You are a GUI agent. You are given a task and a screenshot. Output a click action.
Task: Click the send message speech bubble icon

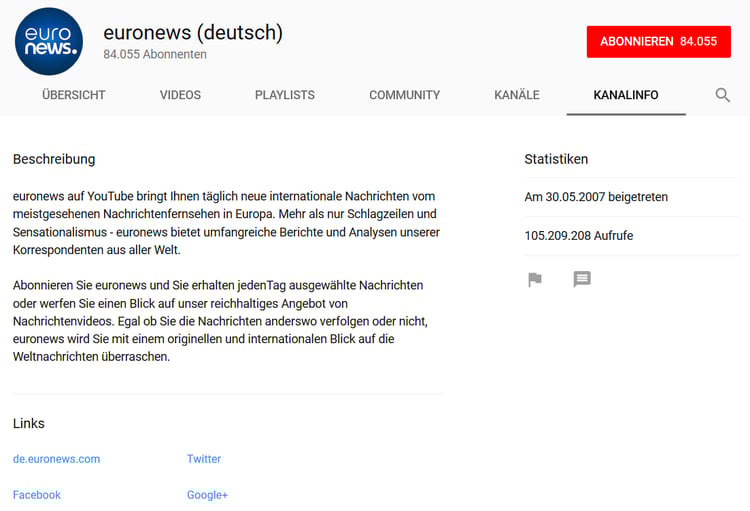pos(582,279)
